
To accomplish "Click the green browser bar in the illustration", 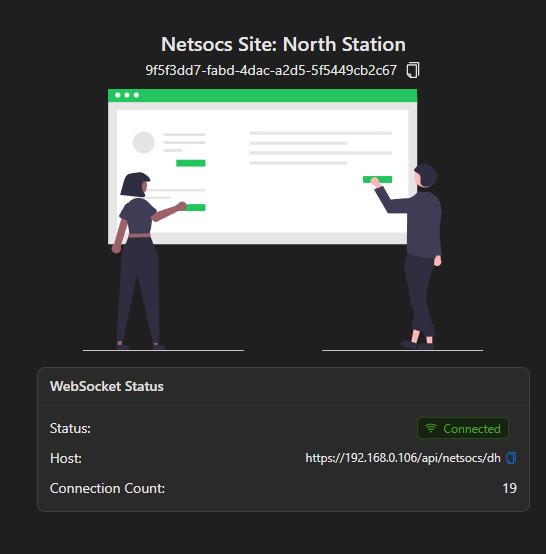I will tap(262, 95).
